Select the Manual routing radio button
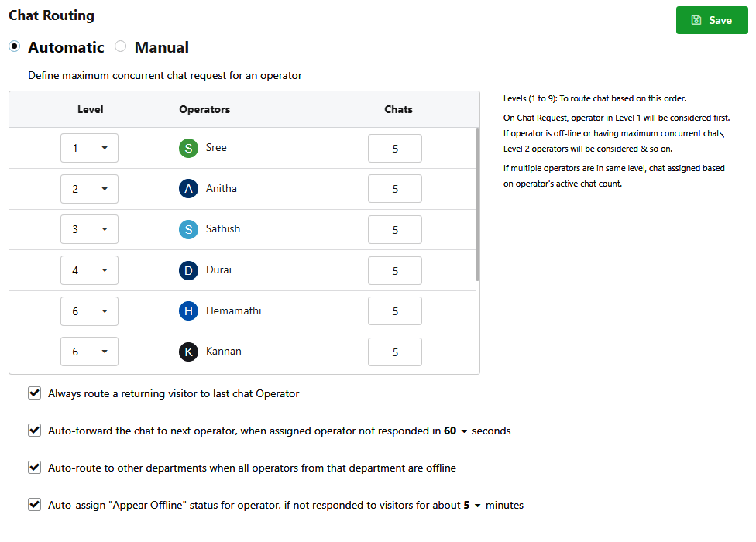The image size is (756, 542). pyautogui.click(x=121, y=46)
